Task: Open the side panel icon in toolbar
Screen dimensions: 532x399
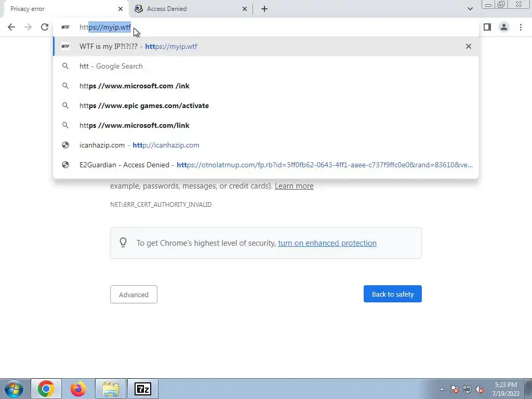Action: tap(487, 27)
